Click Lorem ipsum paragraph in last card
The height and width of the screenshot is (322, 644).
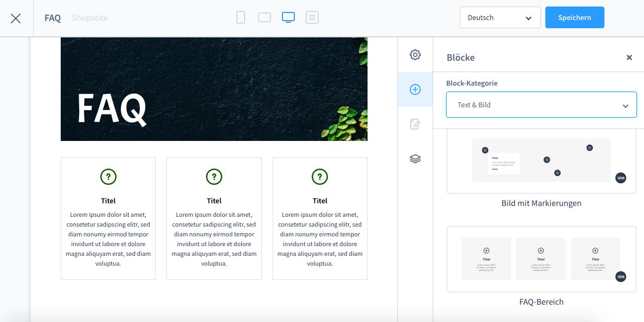point(320,239)
